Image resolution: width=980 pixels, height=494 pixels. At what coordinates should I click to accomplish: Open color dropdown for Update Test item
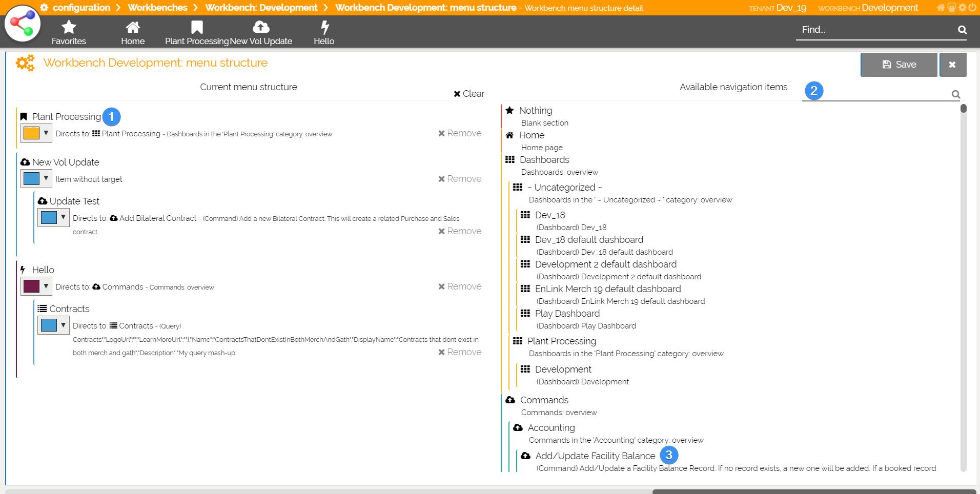point(63,218)
